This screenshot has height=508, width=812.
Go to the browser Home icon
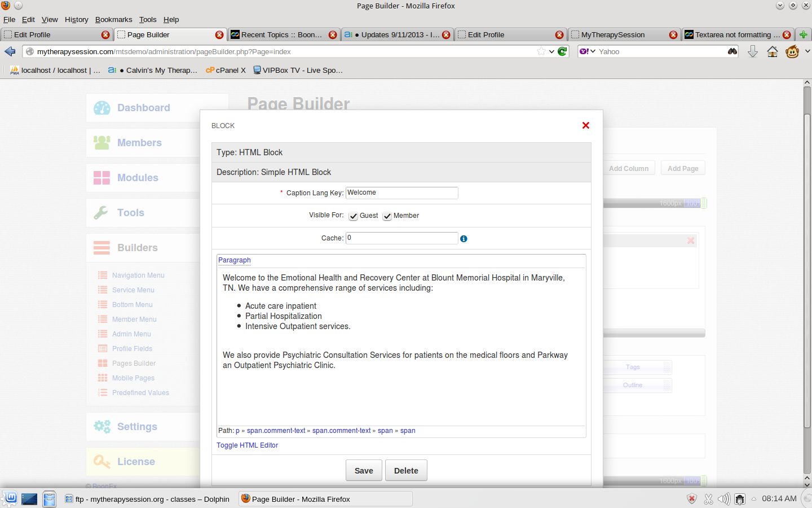click(x=773, y=52)
